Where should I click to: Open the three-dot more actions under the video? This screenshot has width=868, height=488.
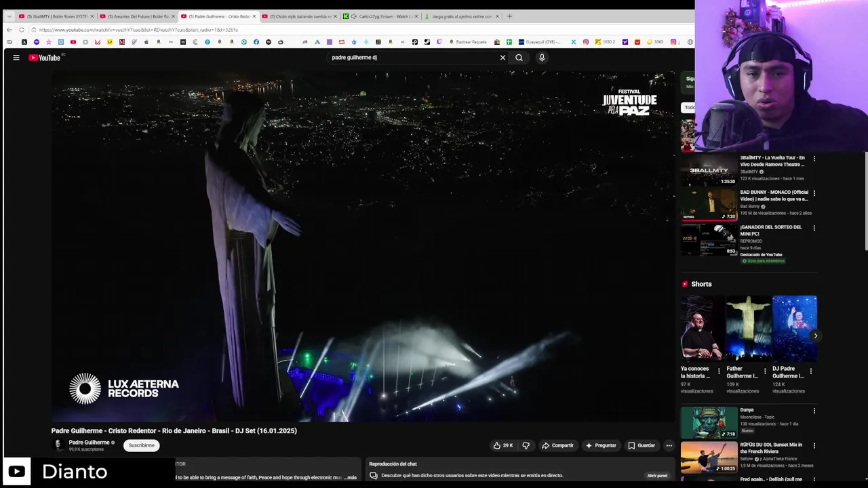[669, 445]
